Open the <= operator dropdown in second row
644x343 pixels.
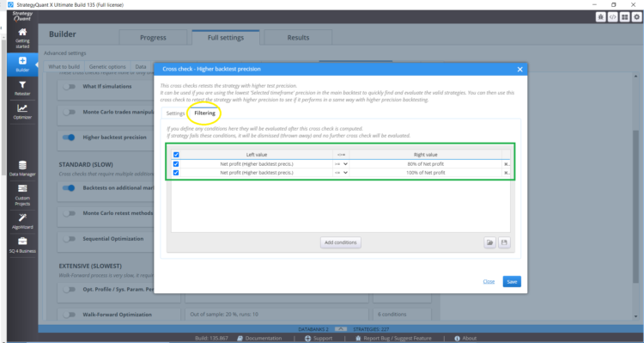(341, 173)
